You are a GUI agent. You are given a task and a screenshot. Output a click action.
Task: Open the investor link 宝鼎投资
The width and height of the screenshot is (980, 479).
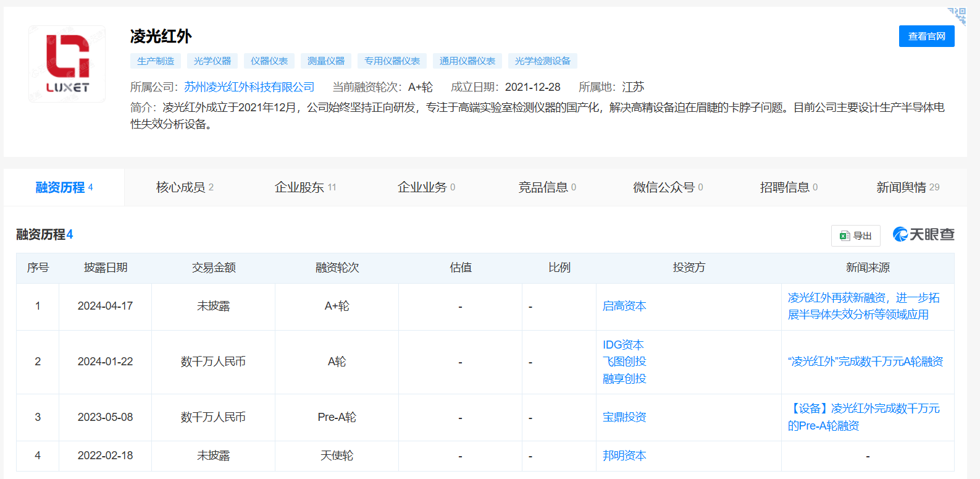click(x=624, y=417)
